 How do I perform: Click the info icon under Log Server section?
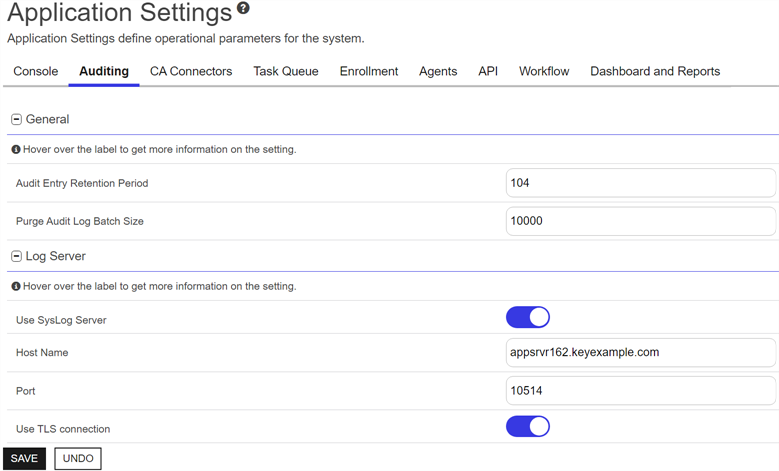pyautogui.click(x=16, y=286)
